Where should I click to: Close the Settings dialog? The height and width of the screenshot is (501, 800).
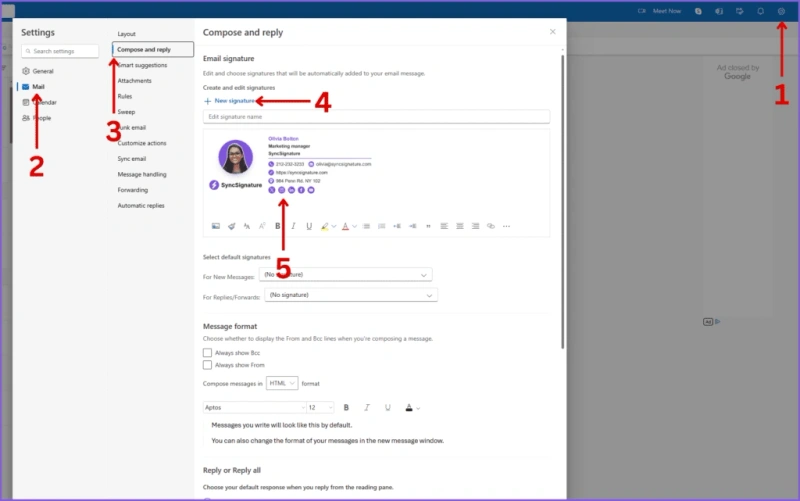click(553, 32)
